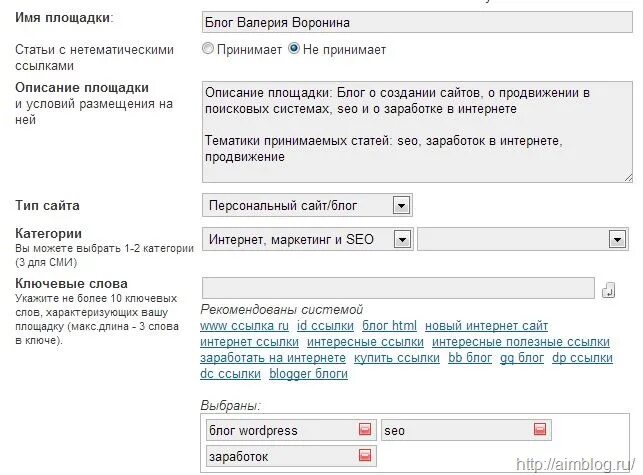
Task: Click the 'Категории' label
Action: click(48, 233)
